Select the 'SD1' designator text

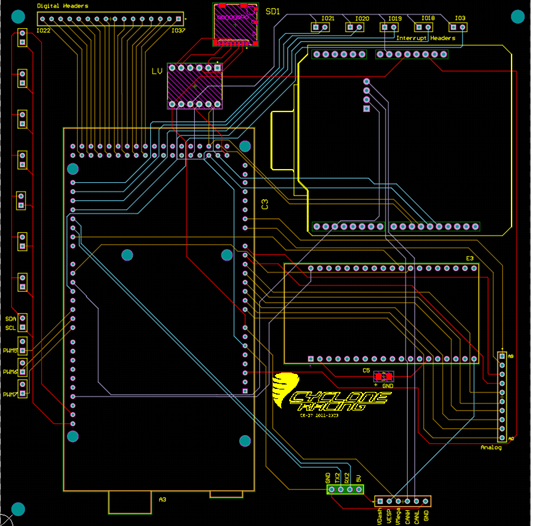pos(272,12)
